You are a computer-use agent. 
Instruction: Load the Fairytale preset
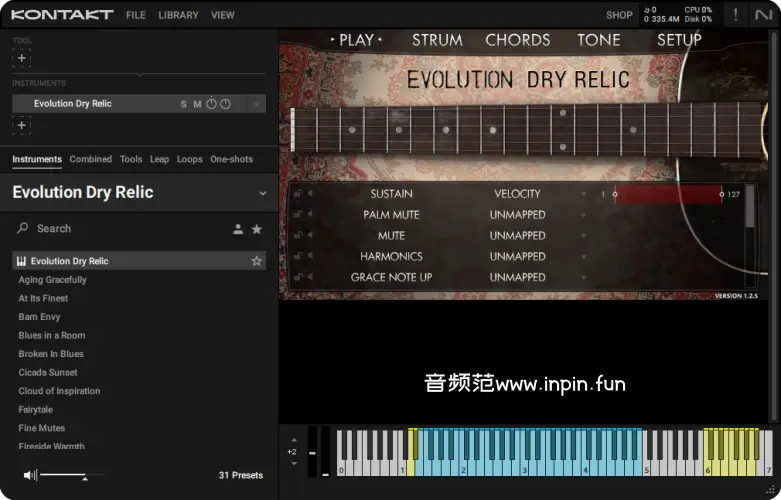[35, 409]
